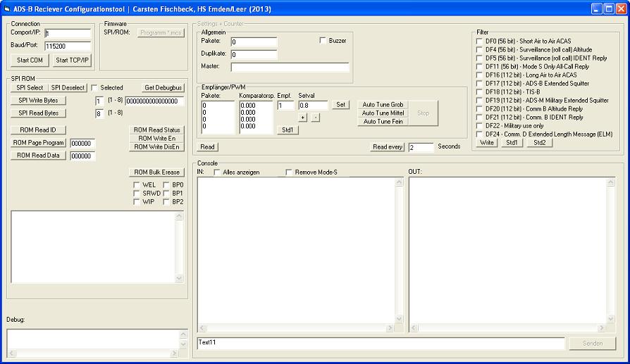Image resolution: width=630 pixels, height=364 pixels.
Task: Enable the DF18 TIS-B filter
Action: (479, 92)
